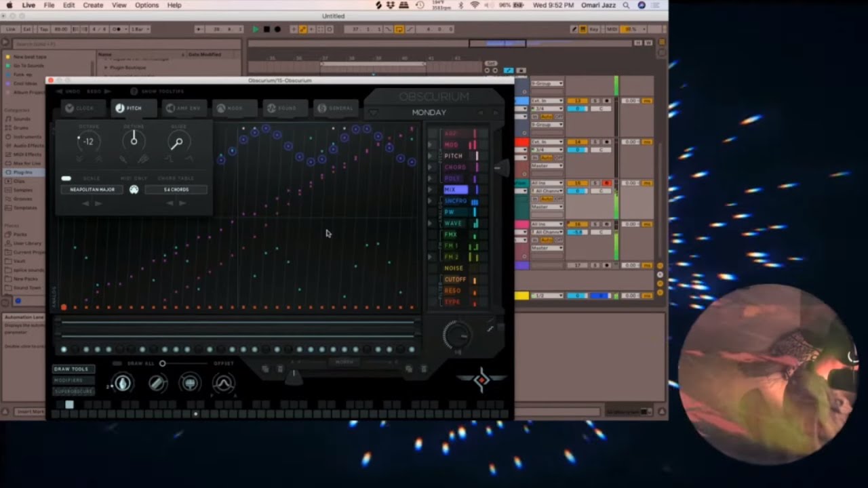Expand the arrow next to CHORD row
Screen dimensions: 868x488
430,167
